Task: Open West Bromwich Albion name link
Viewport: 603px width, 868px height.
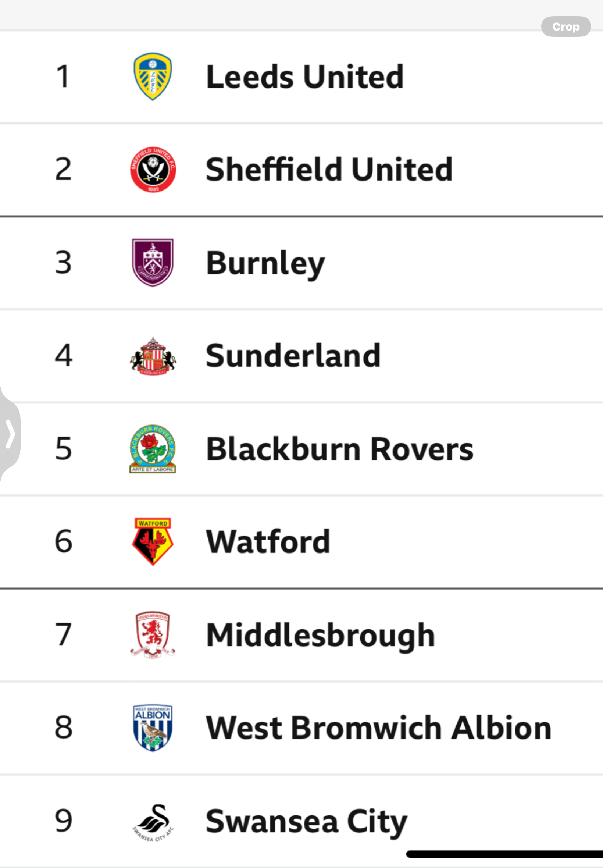Action: tap(379, 728)
